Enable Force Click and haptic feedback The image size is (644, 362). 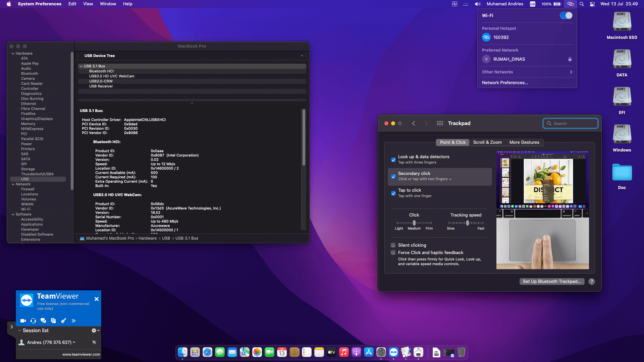coord(393,252)
